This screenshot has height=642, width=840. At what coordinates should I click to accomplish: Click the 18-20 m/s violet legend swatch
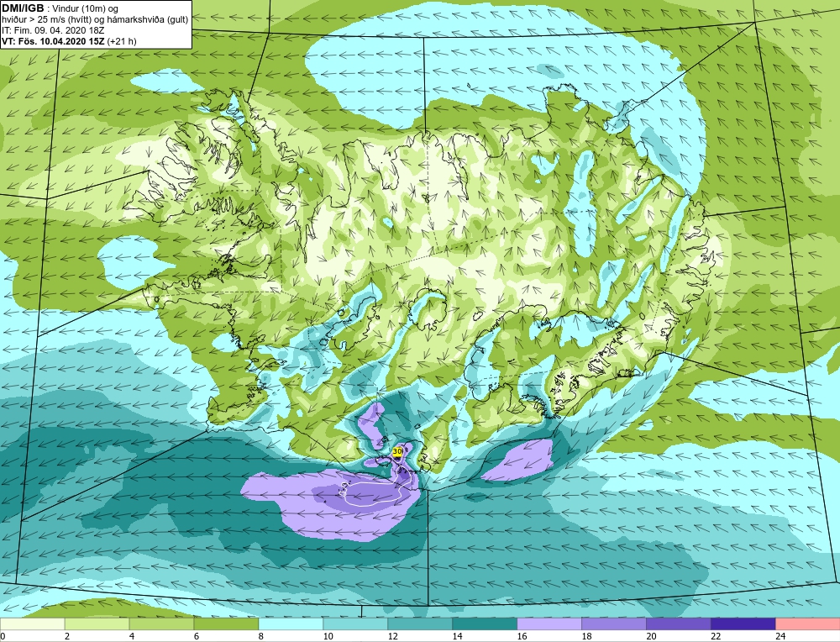coord(614,624)
